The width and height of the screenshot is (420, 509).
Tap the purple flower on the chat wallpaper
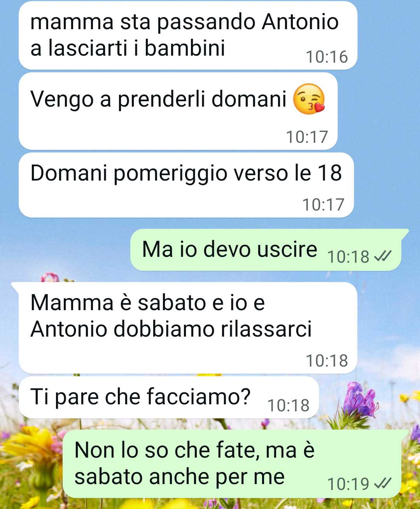(x=360, y=401)
